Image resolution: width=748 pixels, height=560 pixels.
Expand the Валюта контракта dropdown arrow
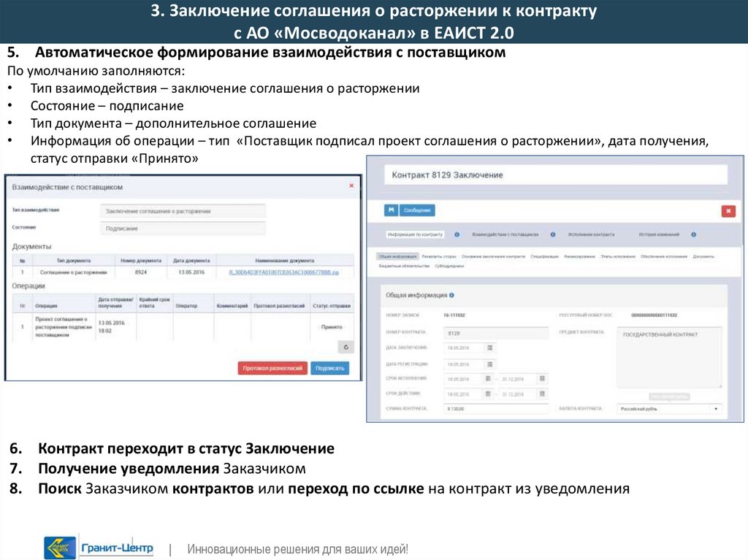click(716, 409)
